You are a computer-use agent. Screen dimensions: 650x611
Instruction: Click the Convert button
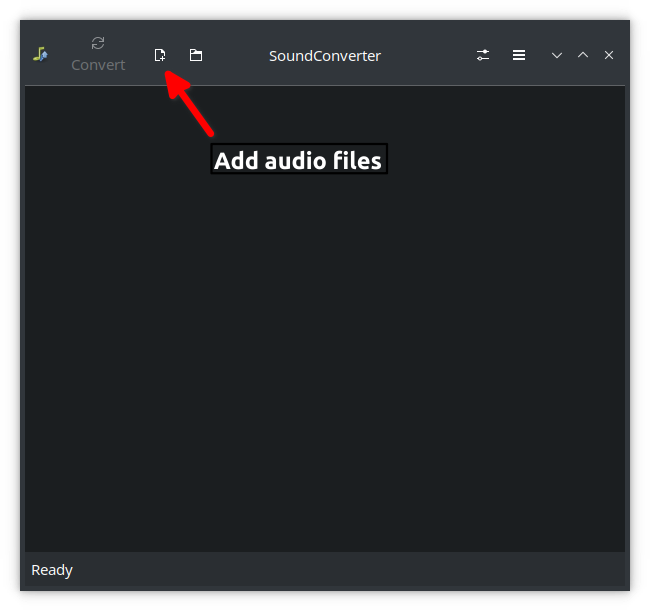coord(98,54)
